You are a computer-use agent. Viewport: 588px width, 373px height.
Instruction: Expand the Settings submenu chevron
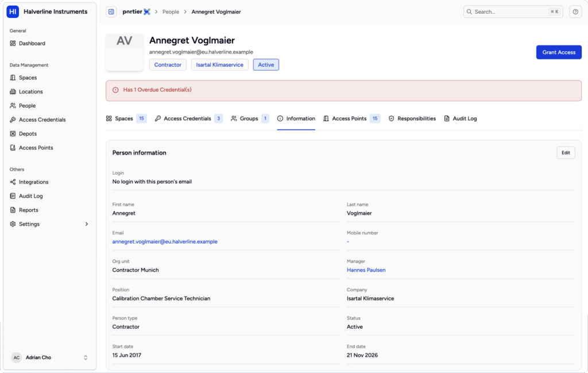click(x=87, y=224)
